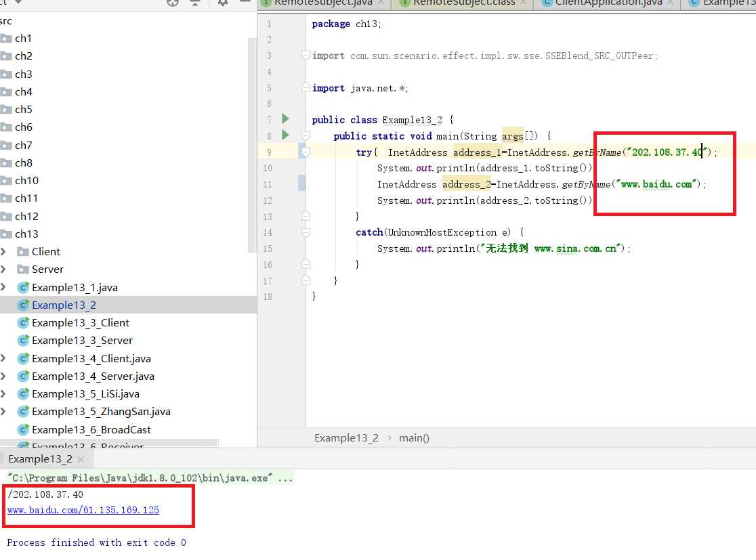Click the collapse all icon in project panel
This screenshot has width=756, height=560.
[195, 3]
